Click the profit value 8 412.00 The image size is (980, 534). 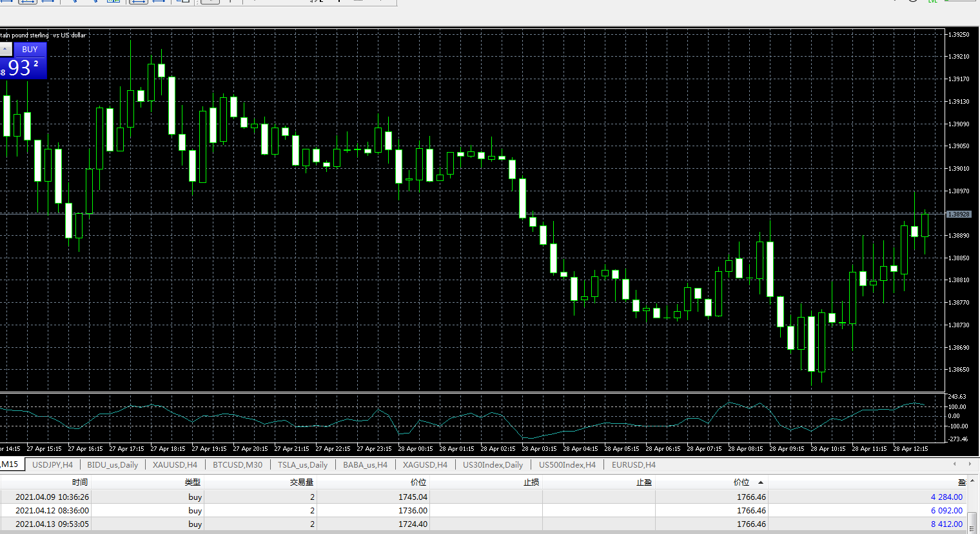946,524
